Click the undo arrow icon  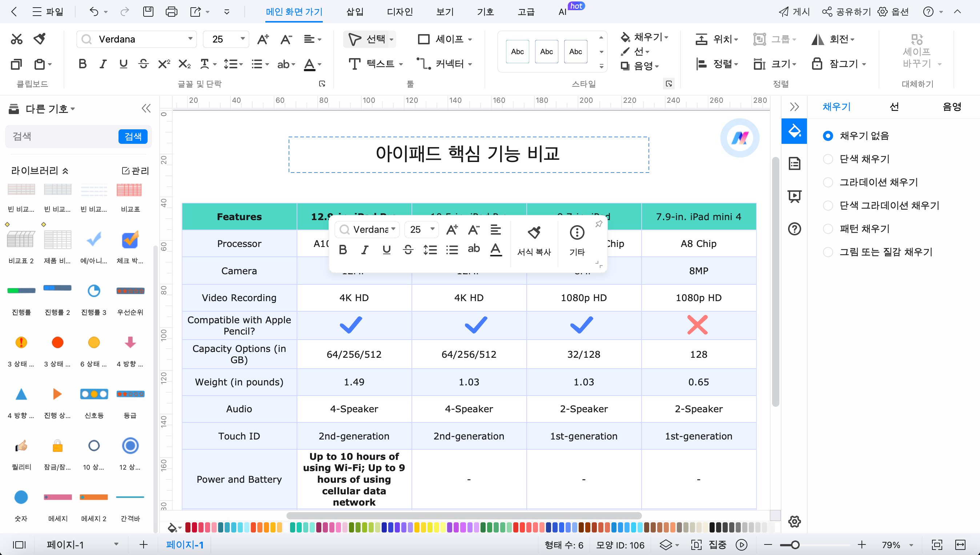tap(94, 12)
